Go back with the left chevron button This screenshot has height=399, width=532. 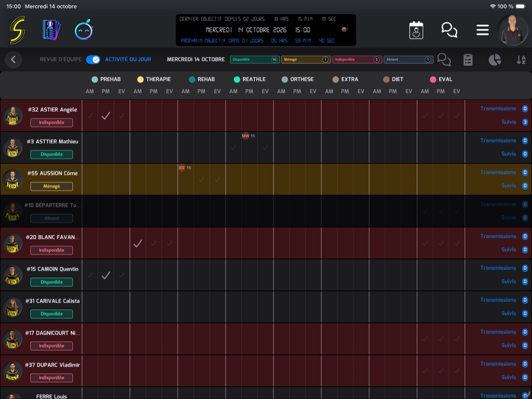click(x=13, y=59)
